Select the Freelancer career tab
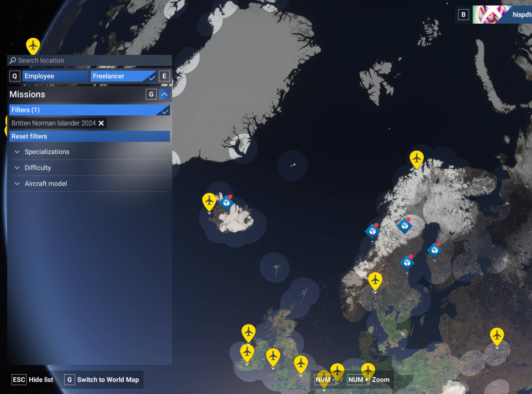 coord(123,76)
